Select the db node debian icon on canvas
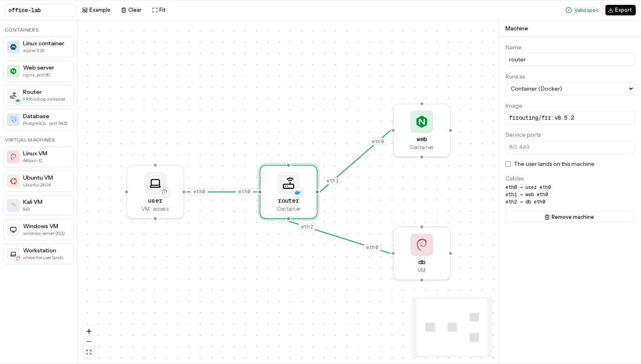The height and width of the screenshot is (364, 641). [x=422, y=245]
